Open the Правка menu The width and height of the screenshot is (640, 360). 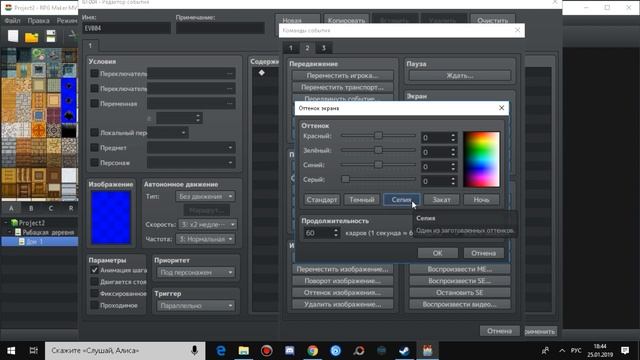click(x=38, y=20)
